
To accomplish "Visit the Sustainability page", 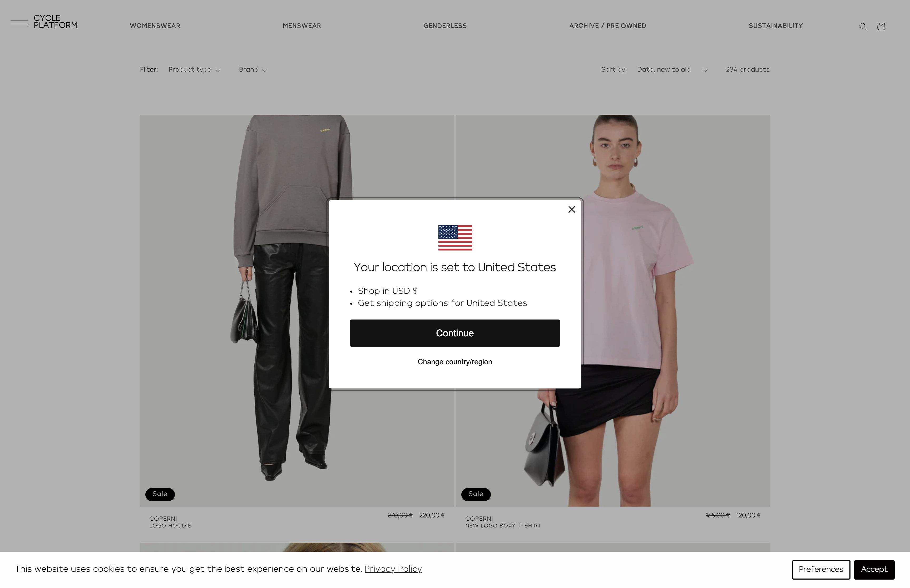I will [x=776, y=26].
